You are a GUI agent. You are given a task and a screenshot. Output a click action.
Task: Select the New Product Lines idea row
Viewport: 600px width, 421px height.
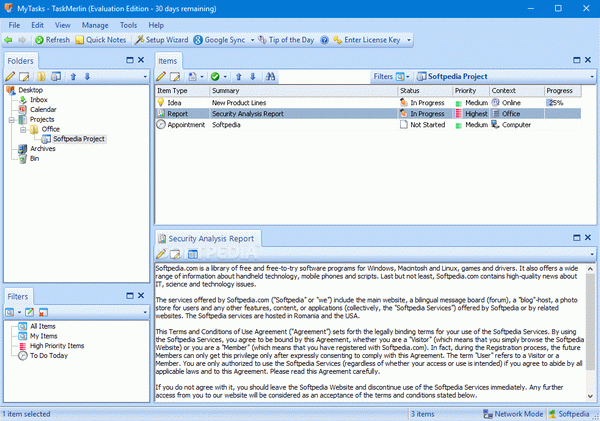point(368,103)
